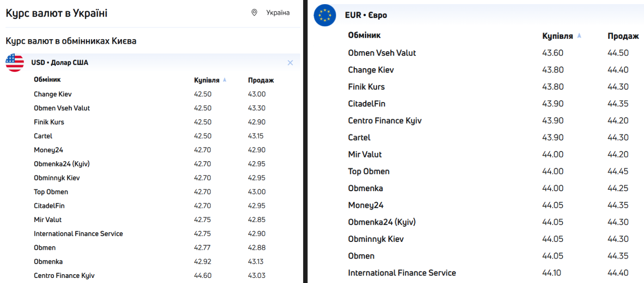Click Продаж column header in USD table
Image resolution: width=644 pixels, height=283 pixels.
pyautogui.click(x=261, y=80)
